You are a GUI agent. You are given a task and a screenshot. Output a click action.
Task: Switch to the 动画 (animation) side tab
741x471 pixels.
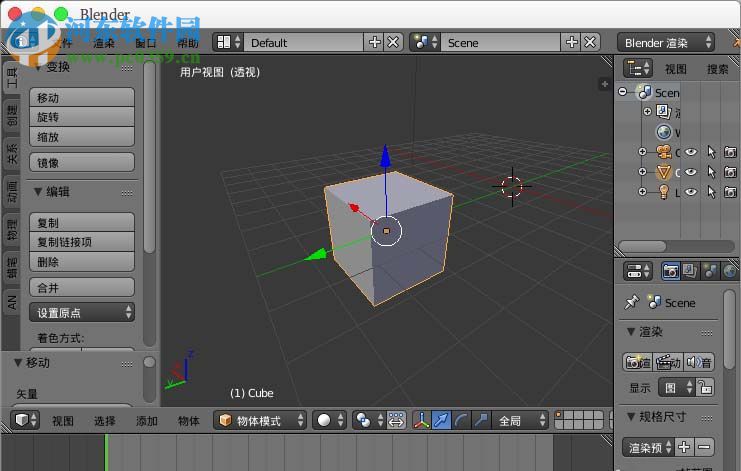pyautogui.click(x=12, y=192)
